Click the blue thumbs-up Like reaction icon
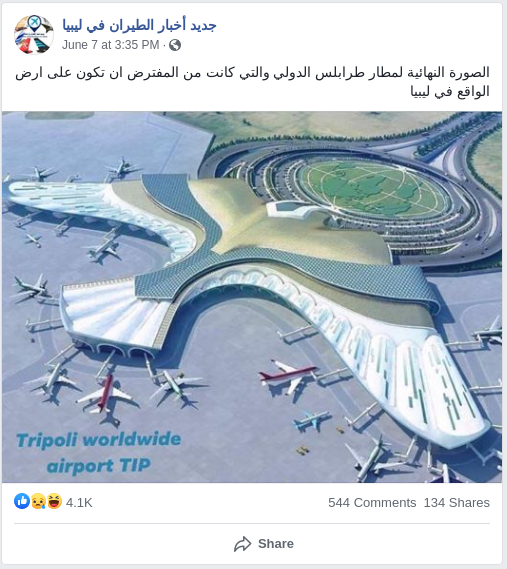 (x=22, y=501)
